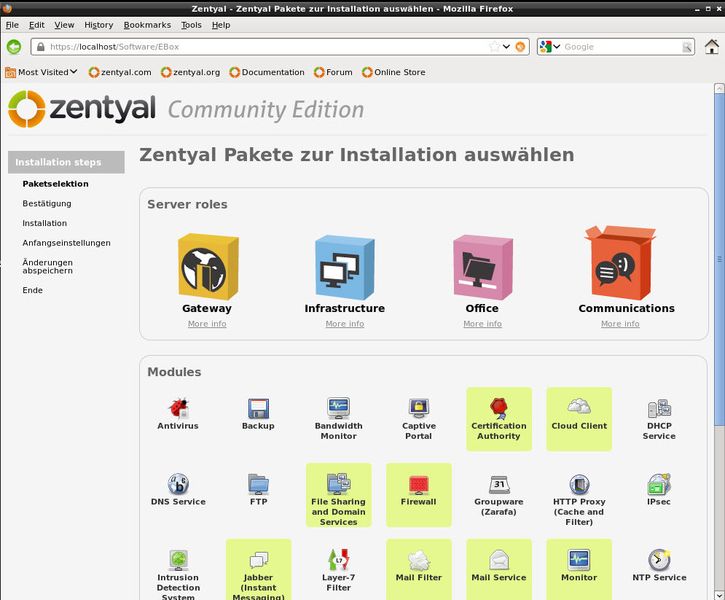
Task: Open the Help menu
Action: pos(221,25)
